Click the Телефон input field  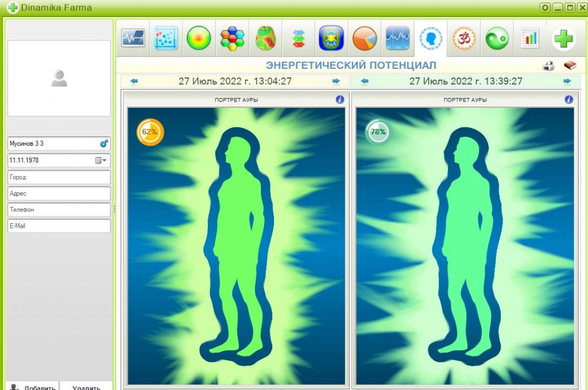click(x=59, y=210)
